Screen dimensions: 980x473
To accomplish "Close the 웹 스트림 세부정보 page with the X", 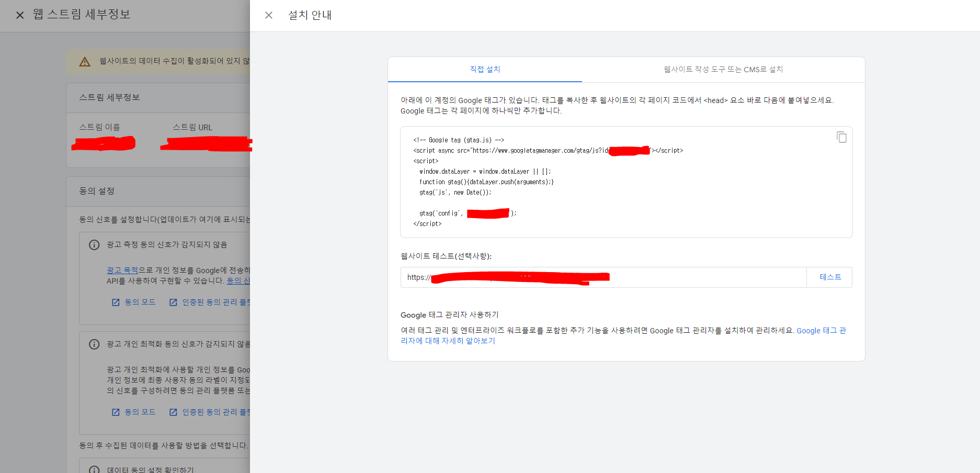I will (20, 15).
